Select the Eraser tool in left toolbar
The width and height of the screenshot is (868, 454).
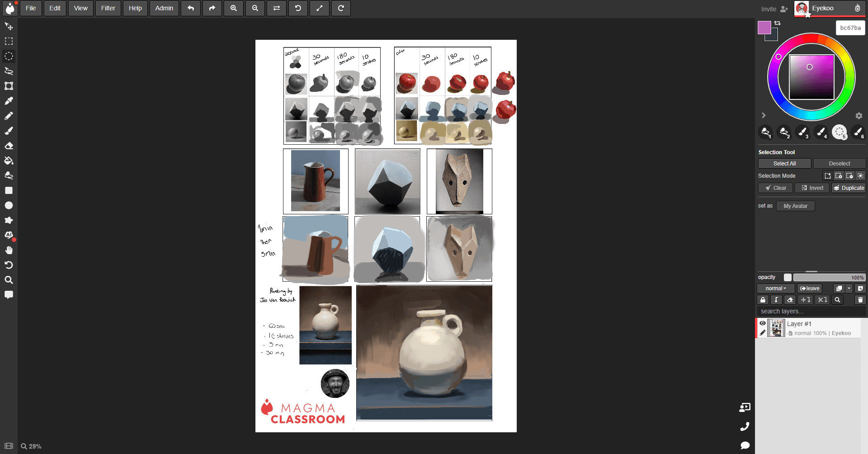coord(9,146)
